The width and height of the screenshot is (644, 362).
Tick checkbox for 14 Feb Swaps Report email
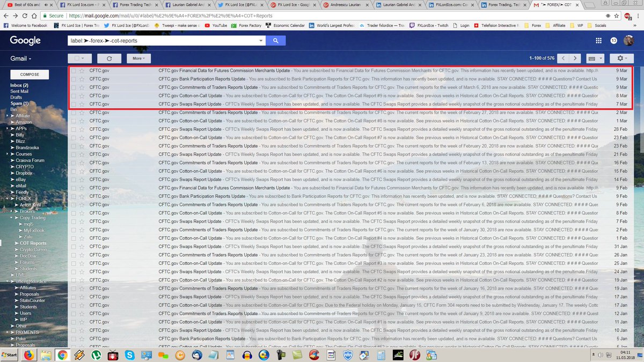coord(74,179)
